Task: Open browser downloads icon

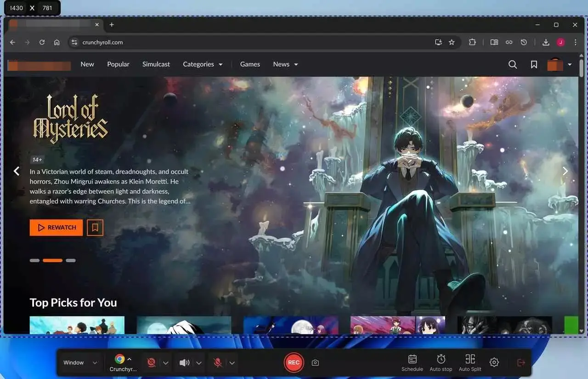Action: (546, 42)
